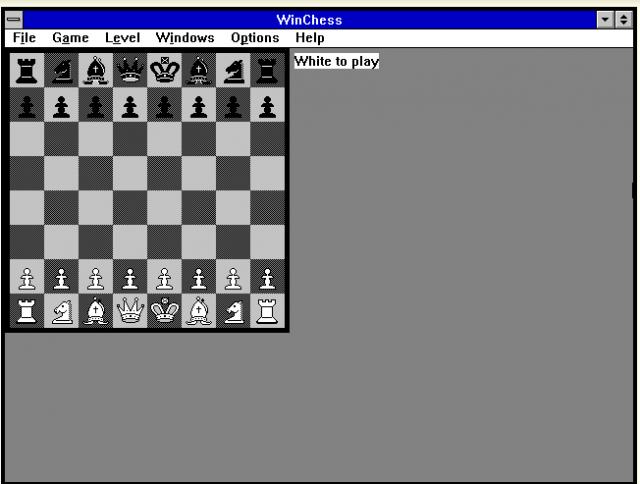Image resolution: width=640 pixels, height=484 pixels.
Task: Open the Help menu
Action: point(310,38)
